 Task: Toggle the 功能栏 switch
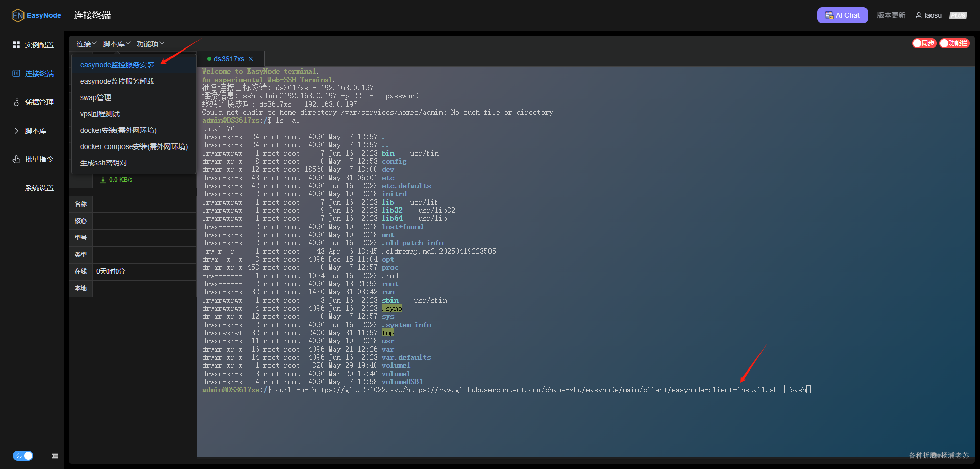[x=954, y=43]
